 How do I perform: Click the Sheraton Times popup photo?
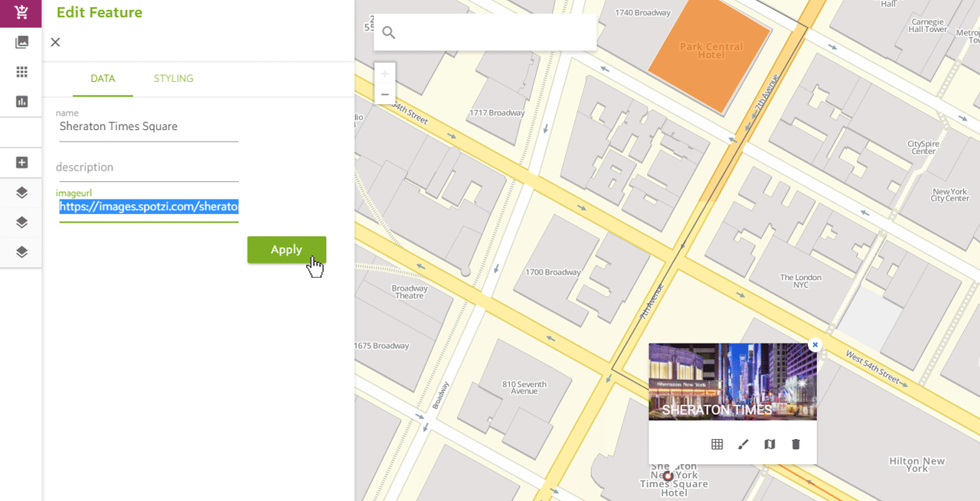pos(733,382)
